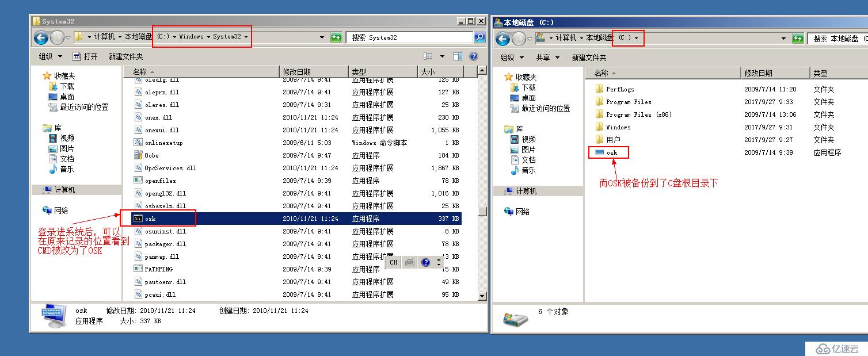The image size is (868, 356).
Task: Open 组织 dropdown in C: window
Action: [x=512, y=58]
